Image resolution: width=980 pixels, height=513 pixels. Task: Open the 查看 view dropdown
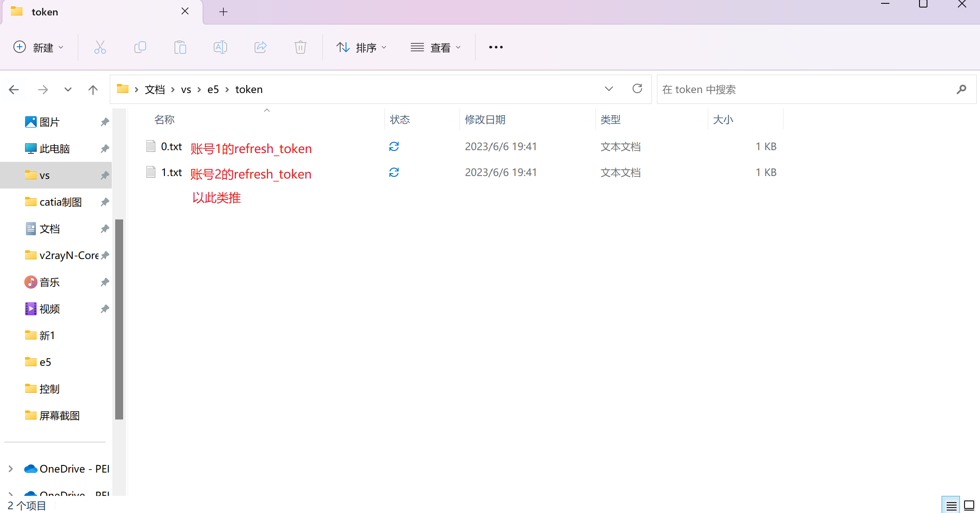pyautogui.click(x=436, y=47)
